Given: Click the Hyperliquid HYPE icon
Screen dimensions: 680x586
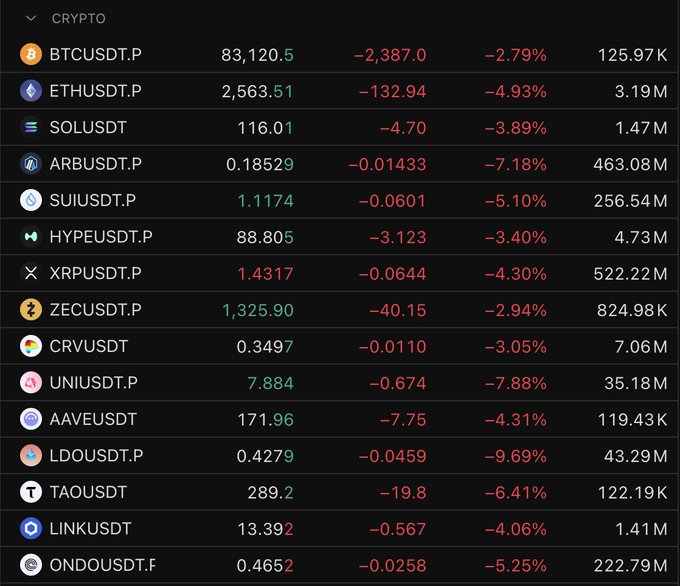Looking at the screenshot, I should click(31, 237).
